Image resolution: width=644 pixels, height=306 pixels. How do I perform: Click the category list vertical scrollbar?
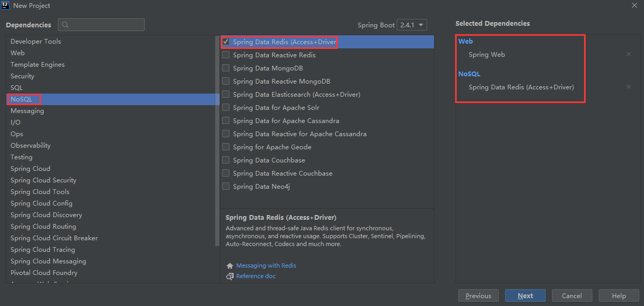click(x=217, y=141)
